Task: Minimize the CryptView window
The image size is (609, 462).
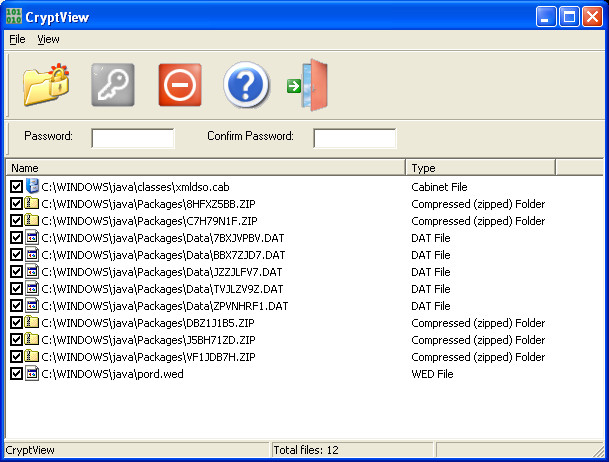Action: [546, 17]
